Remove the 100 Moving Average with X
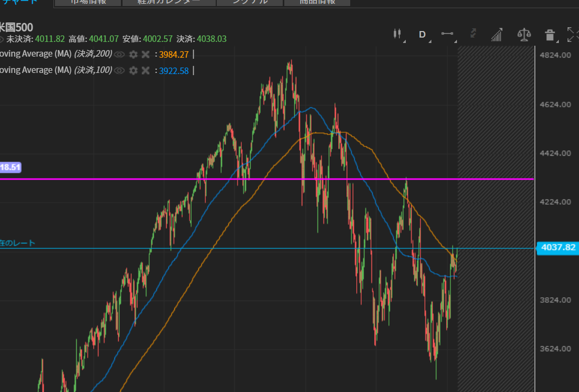This screenshot has height=392, width=579. tap(145, 71)
